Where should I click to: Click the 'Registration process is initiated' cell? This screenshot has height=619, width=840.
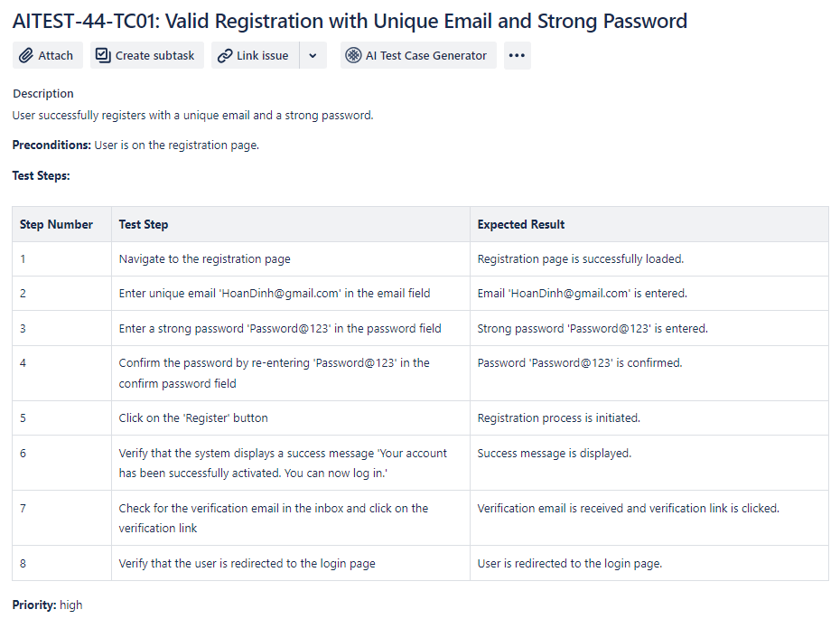[559, 418]
